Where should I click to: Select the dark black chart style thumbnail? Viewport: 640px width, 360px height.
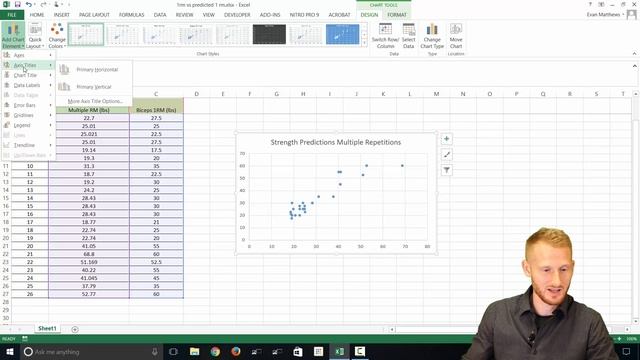pos(269,34)
